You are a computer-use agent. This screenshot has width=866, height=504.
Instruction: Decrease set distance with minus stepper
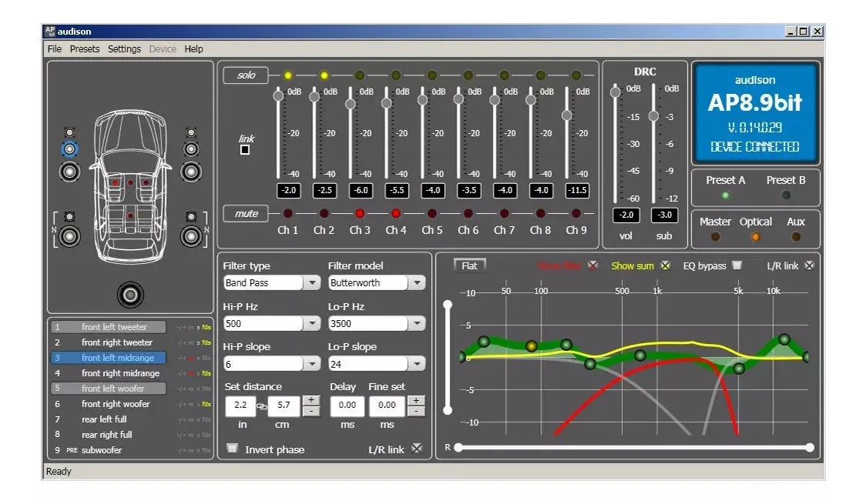click(x=312, y=411)
